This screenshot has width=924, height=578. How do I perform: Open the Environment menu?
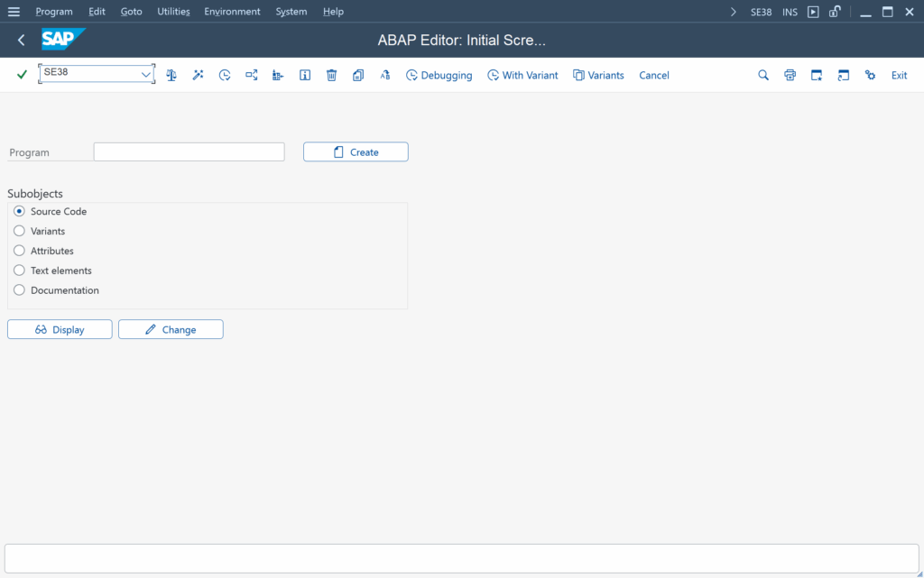point(232,11)
